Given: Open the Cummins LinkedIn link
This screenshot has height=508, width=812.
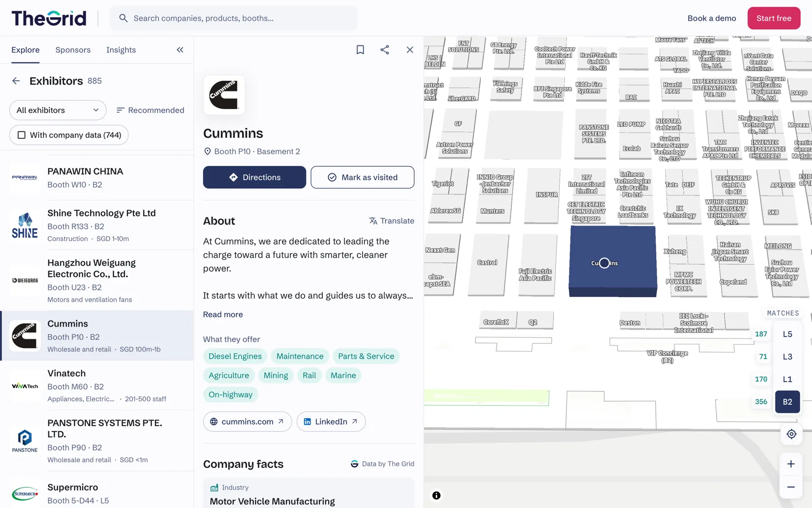Looking at the screenshot, I should 331,422.
